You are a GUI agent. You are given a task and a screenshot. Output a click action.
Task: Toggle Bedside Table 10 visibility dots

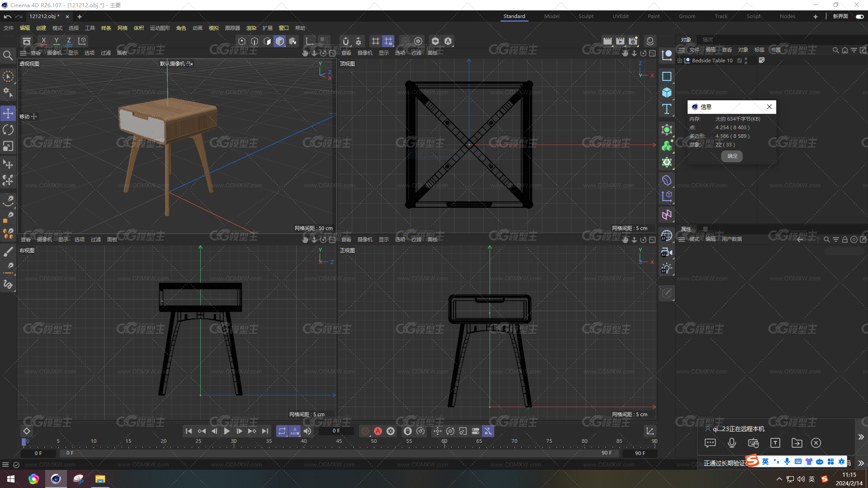746,61
